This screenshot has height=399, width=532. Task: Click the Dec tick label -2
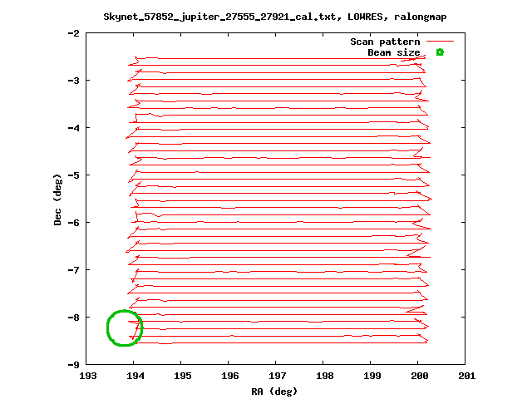(74, 33)
